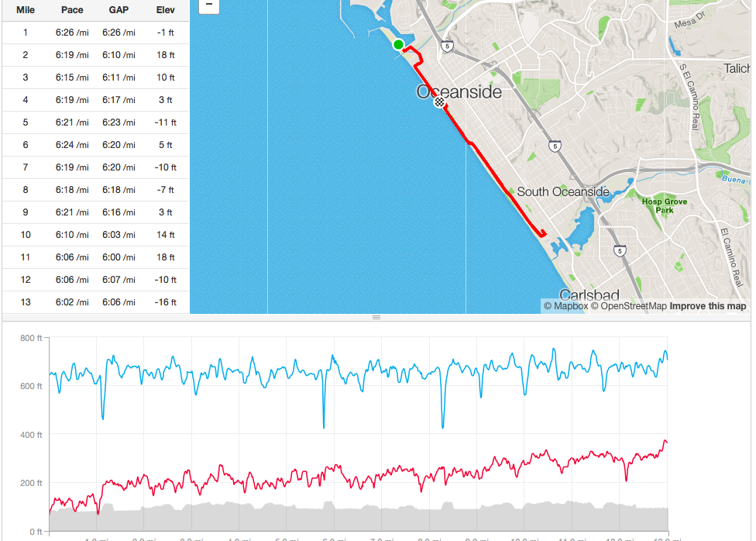Click the resize handle between map and chart
756x541 pixels.
377,318
